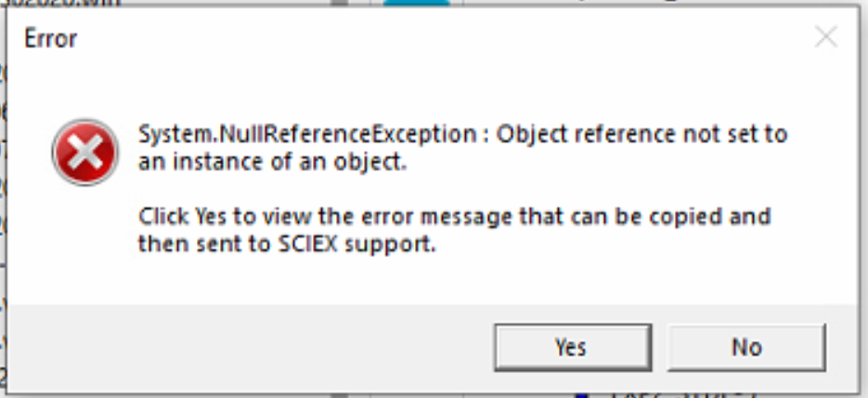The image size is (868, 398).
Task: Close the Error dialog with the X
Action: coord(824,37)
